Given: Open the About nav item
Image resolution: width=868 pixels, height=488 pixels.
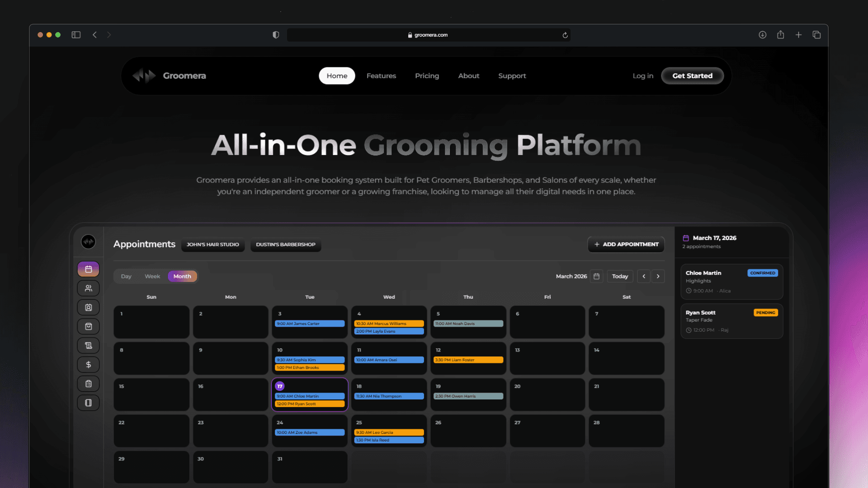Looking at the screenshot, I should tap(469, 76).
